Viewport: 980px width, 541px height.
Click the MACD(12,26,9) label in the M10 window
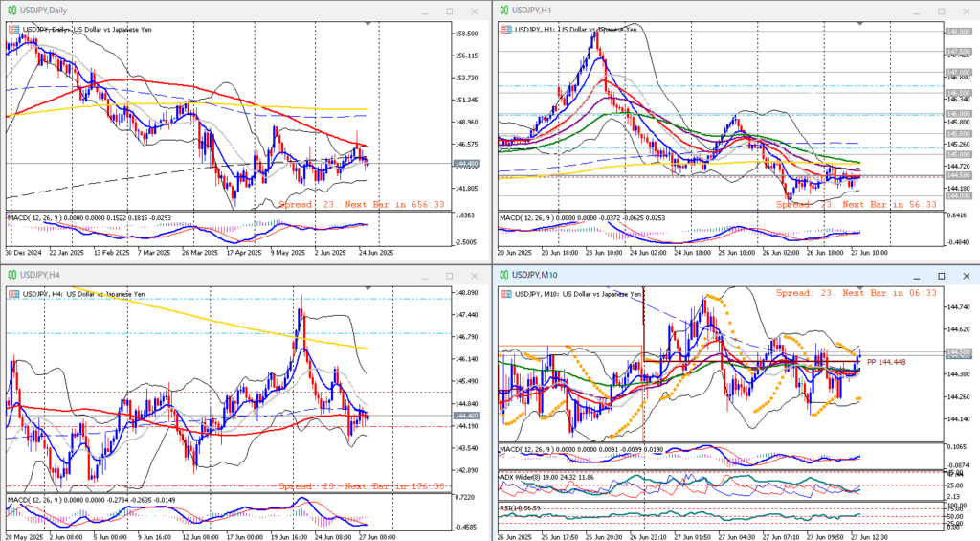pos(525,449)
